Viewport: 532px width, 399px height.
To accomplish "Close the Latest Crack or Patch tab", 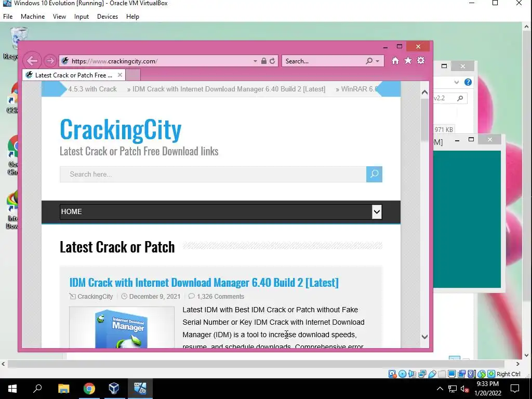I will tap(120, 75).
